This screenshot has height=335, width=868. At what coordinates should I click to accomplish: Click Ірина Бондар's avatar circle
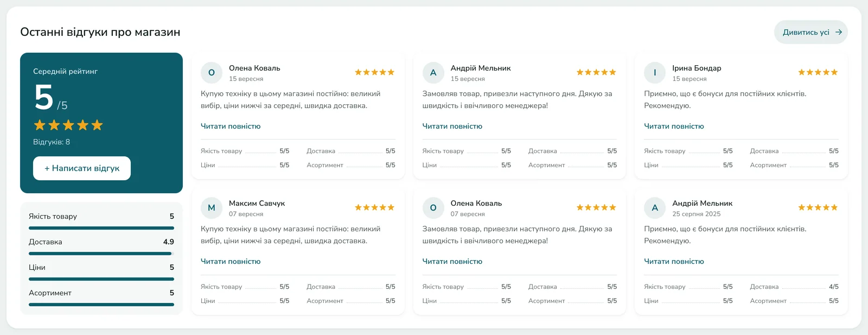[x=655, y=73]
